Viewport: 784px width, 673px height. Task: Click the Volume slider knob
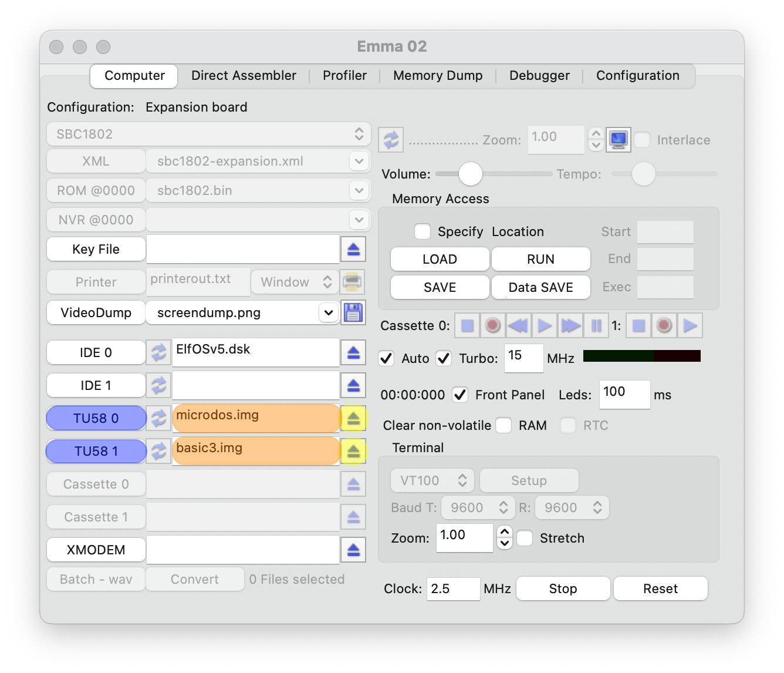pyautogui.click(x=470, y=174)
